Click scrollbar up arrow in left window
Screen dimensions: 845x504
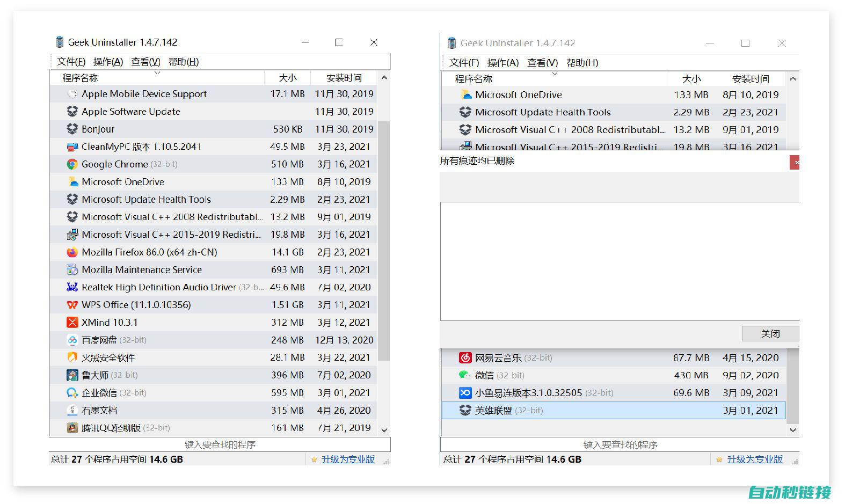(x=384, y=78)
